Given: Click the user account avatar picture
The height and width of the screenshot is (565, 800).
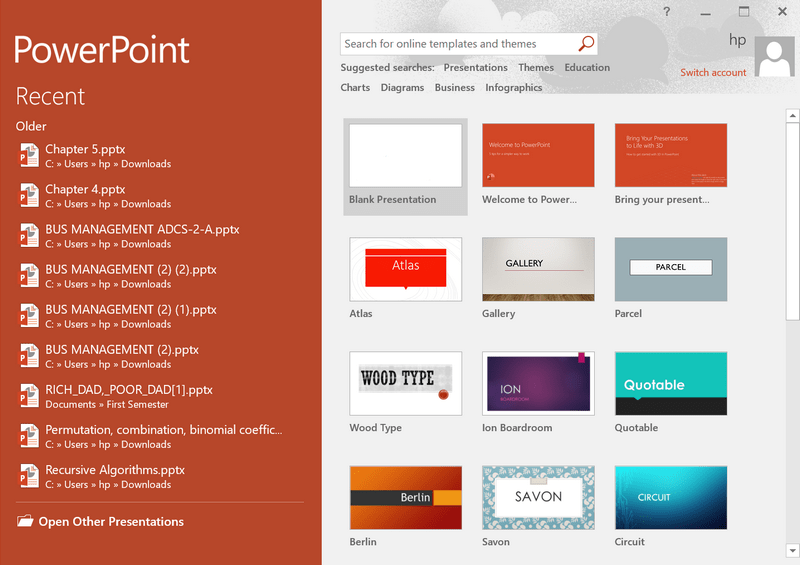Looking at the screenshot, I should coord(774,57).
